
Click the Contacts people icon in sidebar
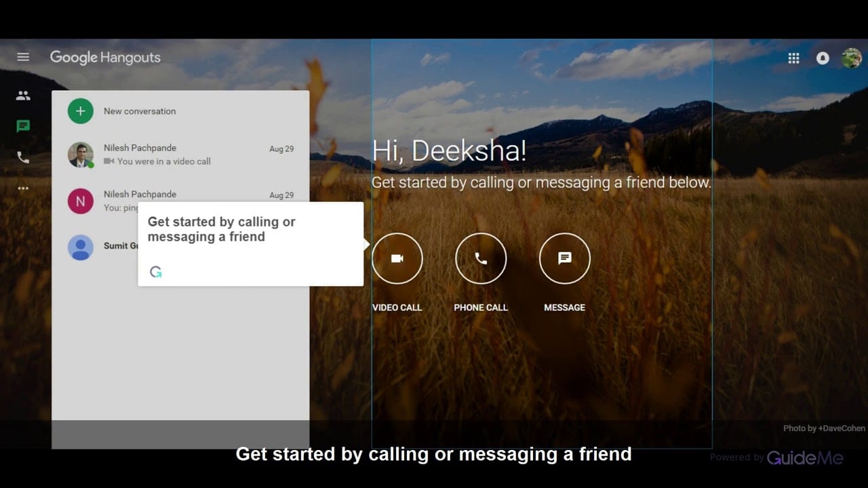tap(23, 96)
